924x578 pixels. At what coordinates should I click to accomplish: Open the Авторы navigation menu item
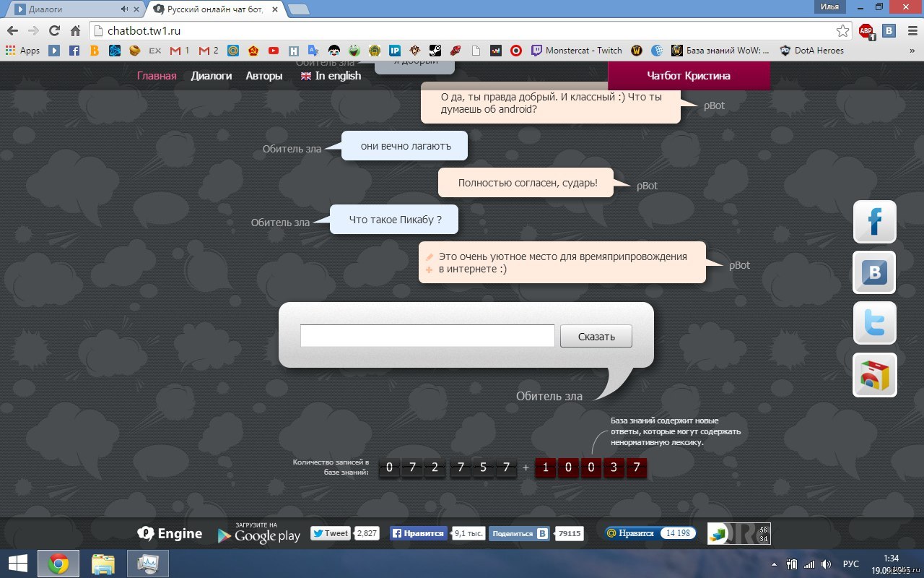[x=263, y=76]
